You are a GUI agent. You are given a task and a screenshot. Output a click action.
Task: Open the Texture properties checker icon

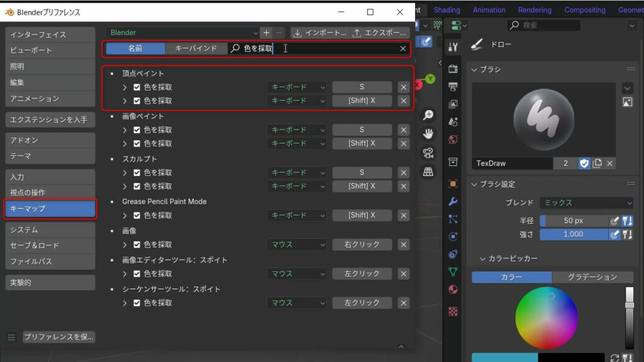pyautogui.click(x=453, y=311)
